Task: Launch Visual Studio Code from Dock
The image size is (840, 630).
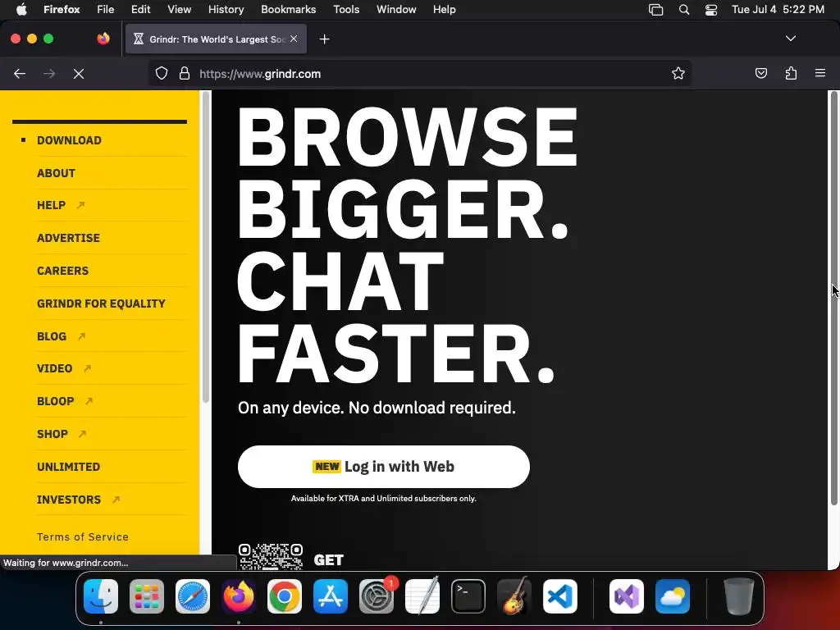Action: coord(560,596)
